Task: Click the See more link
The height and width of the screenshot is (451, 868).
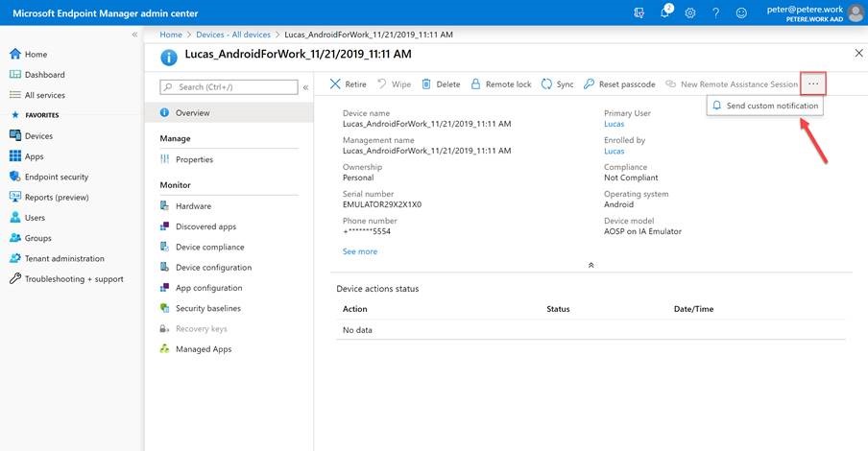Action: 360,251
